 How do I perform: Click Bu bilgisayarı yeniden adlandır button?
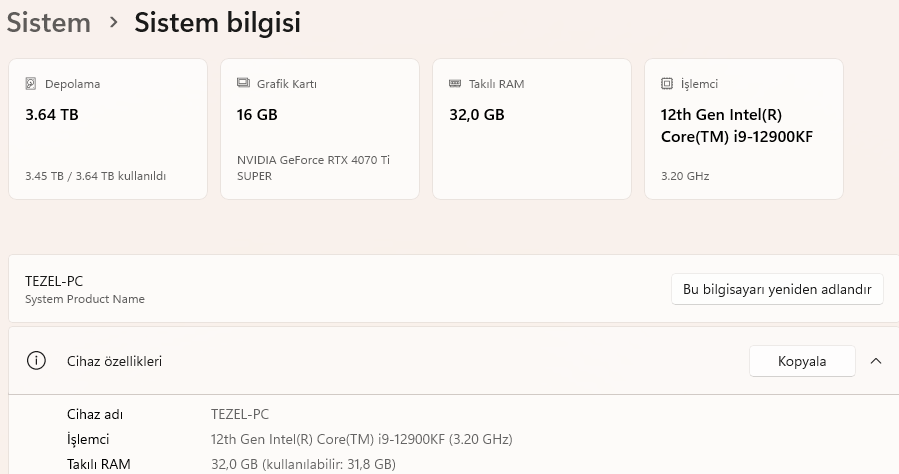[x=777, y=289]
